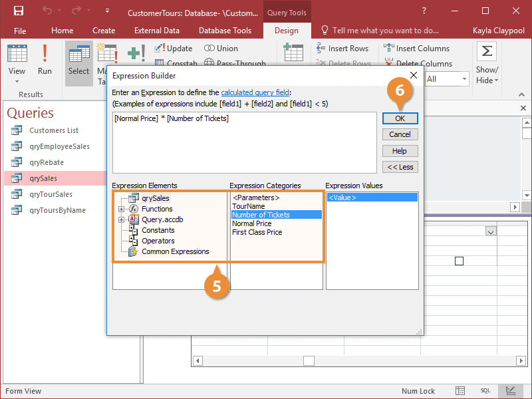The image size is (532, 399).
Task: Follow the calculated query field link
Action: point(255,92)
